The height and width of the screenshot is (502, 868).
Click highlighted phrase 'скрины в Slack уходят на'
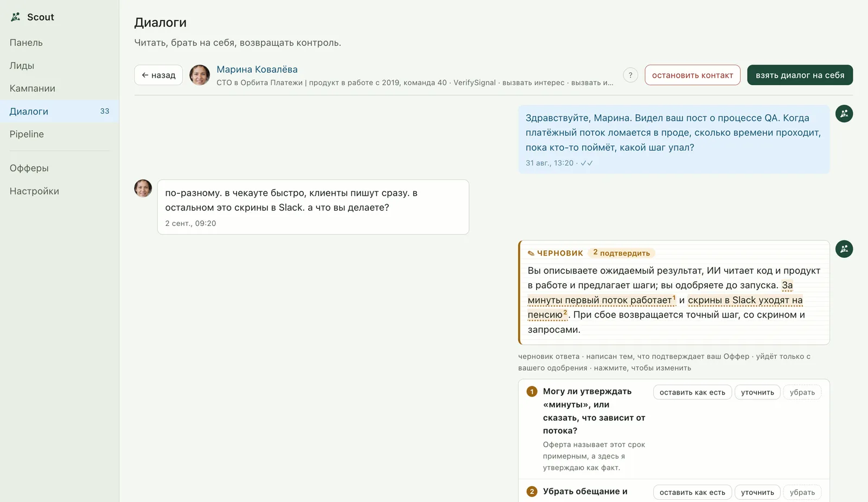pos(745,300)
